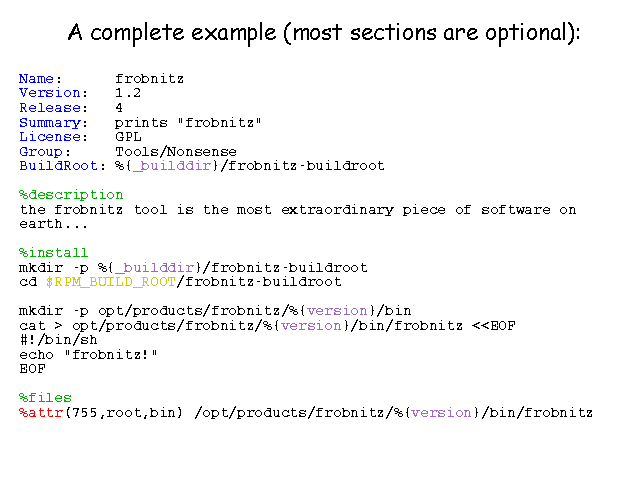Click the yellow '$RPM_BUILD_ROOT' variable
This screenshot has height=480, width=640.
click(x=110, y=282)
